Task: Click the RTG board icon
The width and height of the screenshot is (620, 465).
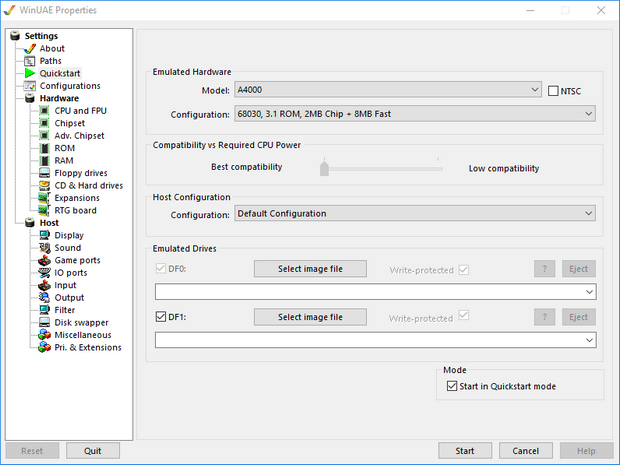Action: [44, 210]
